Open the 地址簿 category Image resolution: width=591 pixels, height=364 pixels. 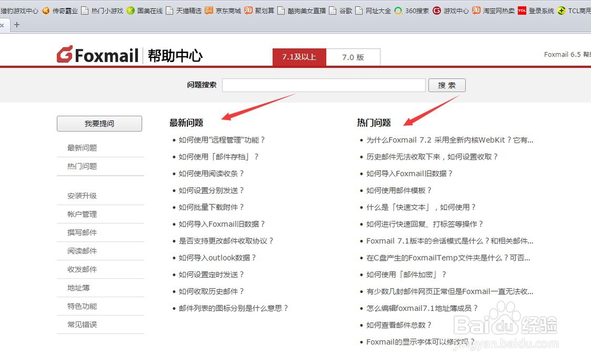coord(79,288)
